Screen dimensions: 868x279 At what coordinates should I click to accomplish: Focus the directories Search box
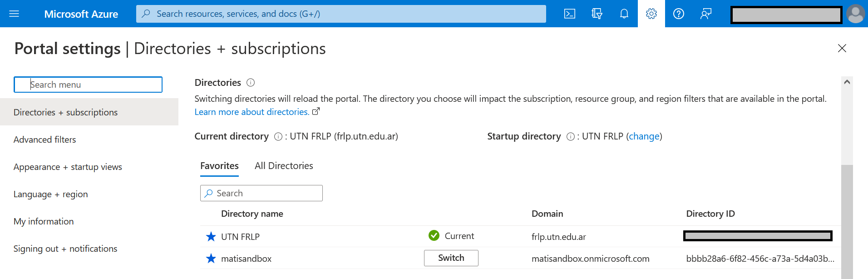[261, 193]
